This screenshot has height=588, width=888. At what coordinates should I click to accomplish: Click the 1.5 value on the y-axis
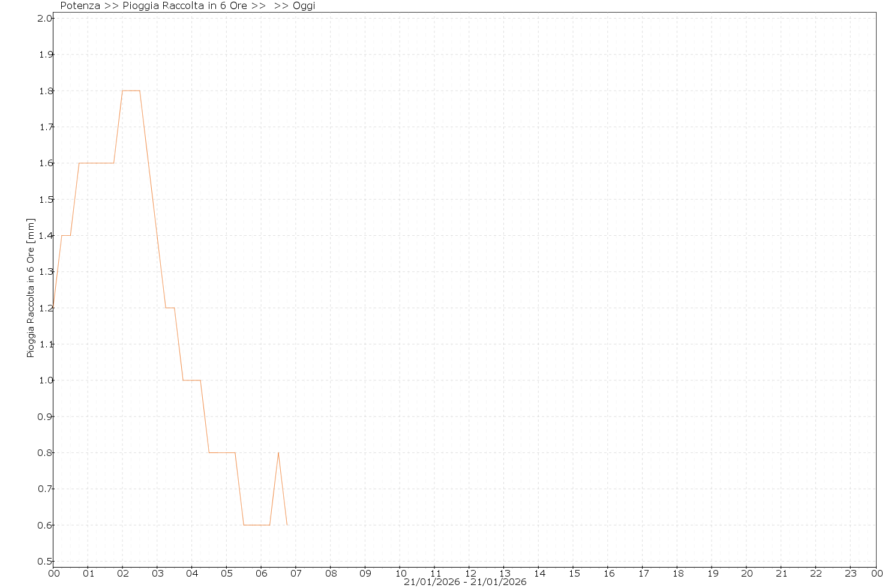click(45, 200)
